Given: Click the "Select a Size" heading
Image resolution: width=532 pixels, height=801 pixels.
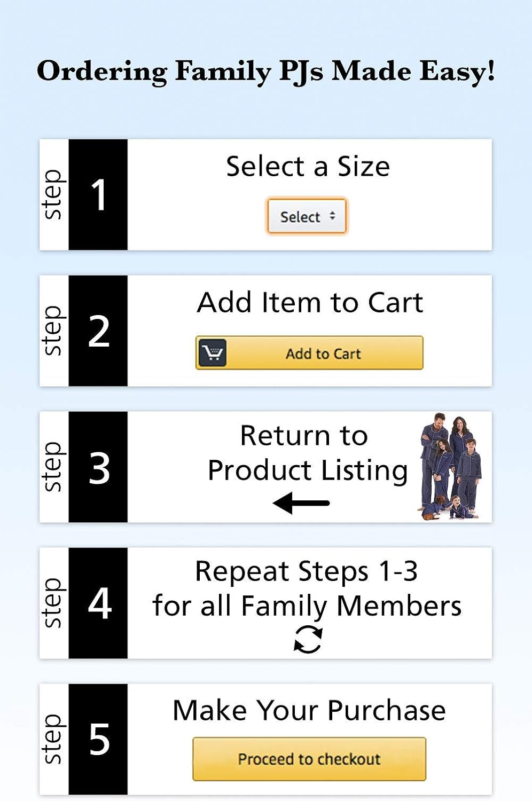Looking at the screenshot, I should (308, 167).
